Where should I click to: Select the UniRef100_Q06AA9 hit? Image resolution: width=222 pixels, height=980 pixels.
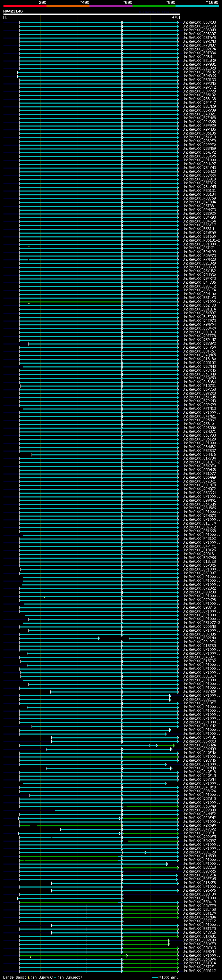pyautogui.click(x=199, y=477)
